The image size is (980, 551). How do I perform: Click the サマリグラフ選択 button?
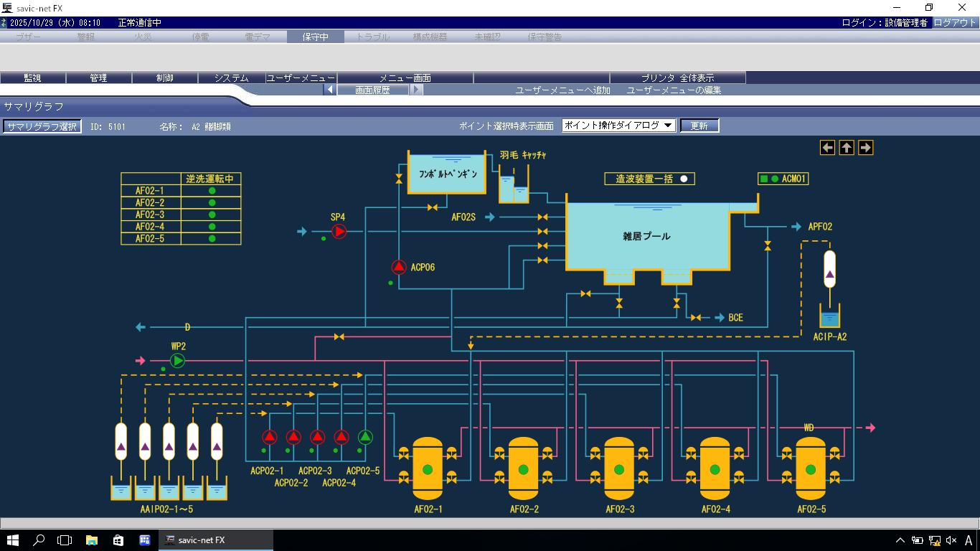[42, 126]
